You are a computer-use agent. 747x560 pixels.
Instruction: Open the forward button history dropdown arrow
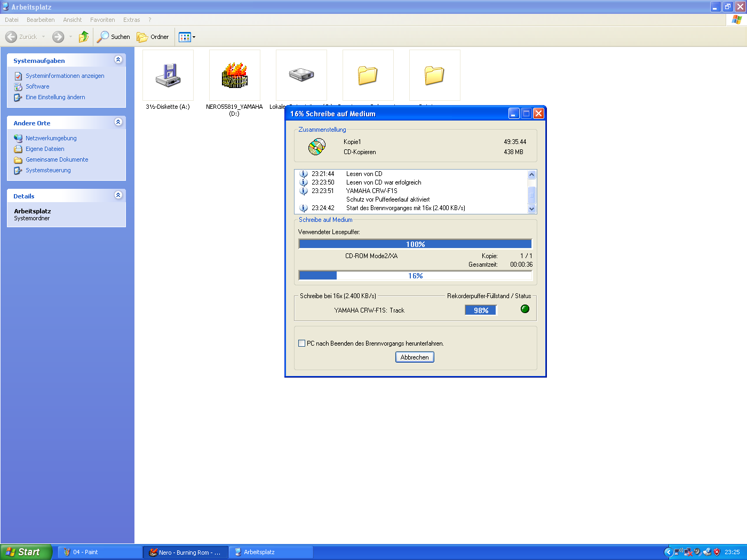click(70, 37)
